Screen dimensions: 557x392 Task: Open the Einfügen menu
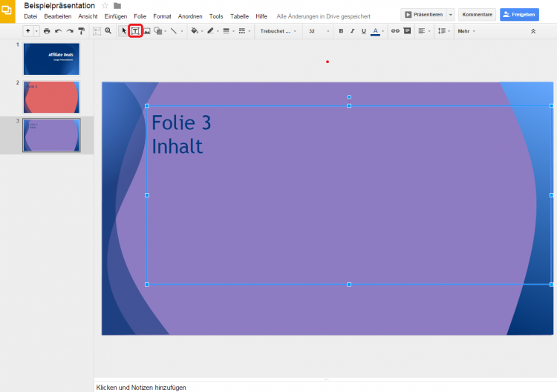115,16
